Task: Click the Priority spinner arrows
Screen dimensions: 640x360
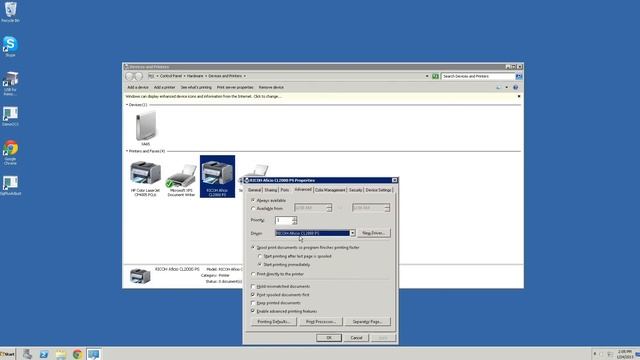Action: (x=295, y=220)
